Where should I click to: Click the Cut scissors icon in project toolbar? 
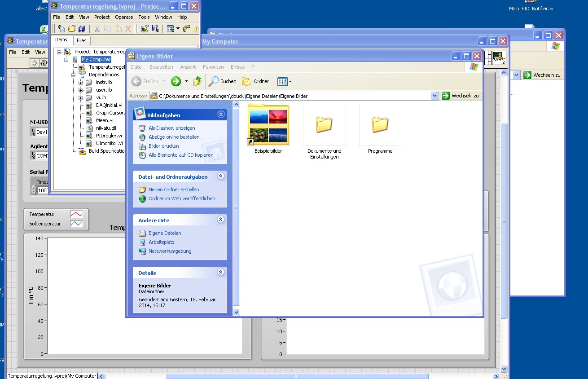tap(97, 29)
